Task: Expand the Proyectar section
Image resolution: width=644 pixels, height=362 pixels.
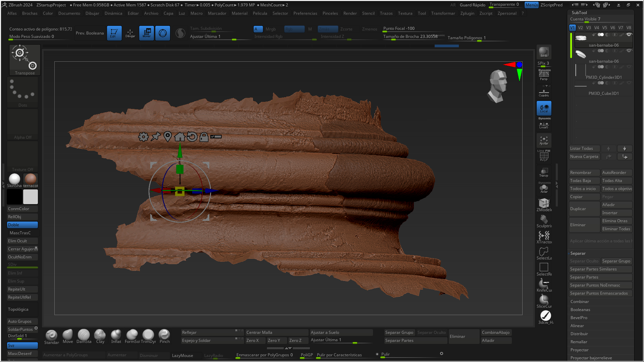Action: coord(580,350)
